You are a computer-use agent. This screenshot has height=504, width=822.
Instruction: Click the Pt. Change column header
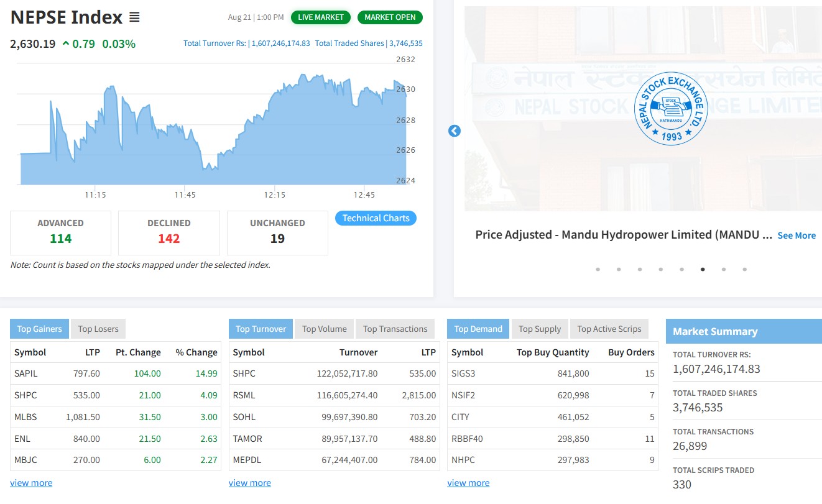(x=138, y=352)
